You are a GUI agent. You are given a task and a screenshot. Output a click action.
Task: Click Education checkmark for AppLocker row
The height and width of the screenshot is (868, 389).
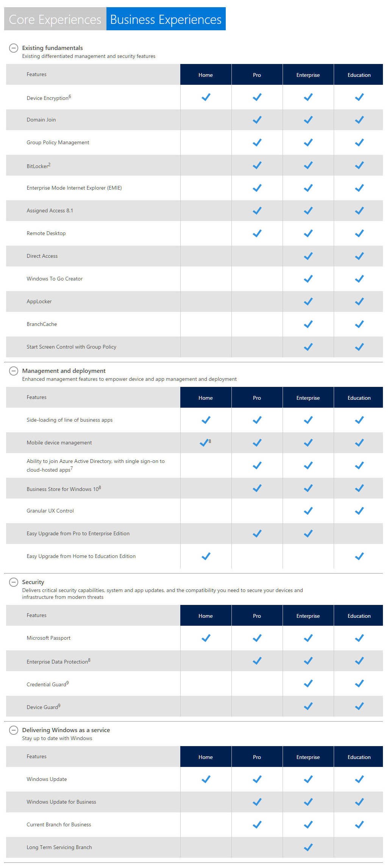[359, 302]
